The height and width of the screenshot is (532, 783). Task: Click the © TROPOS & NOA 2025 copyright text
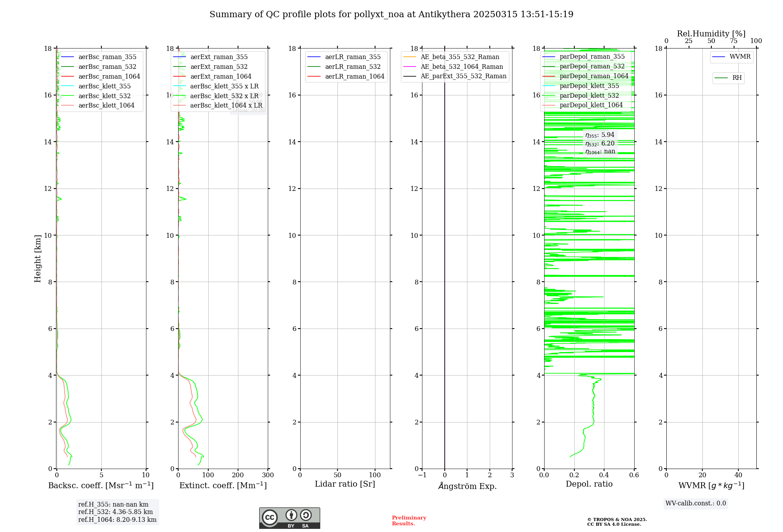617,519
